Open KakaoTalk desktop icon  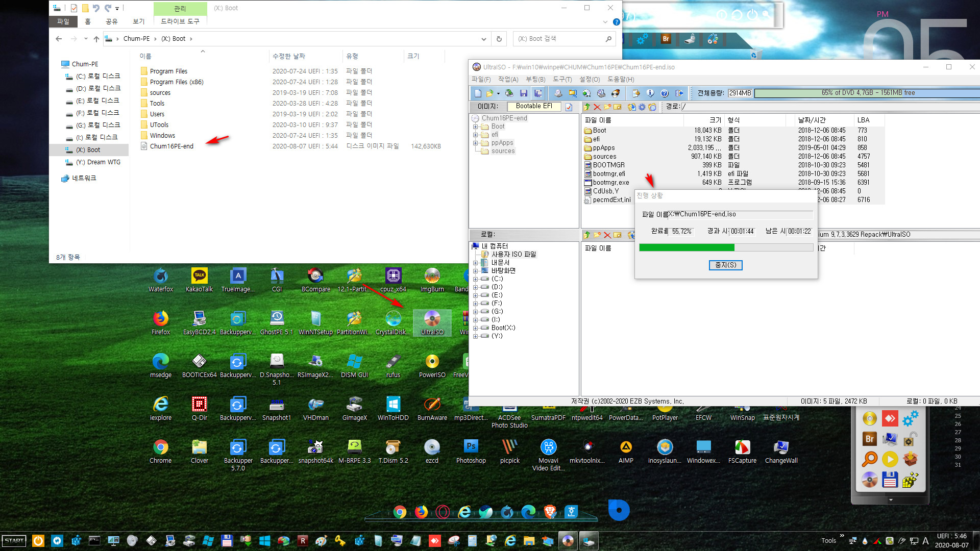199,280
